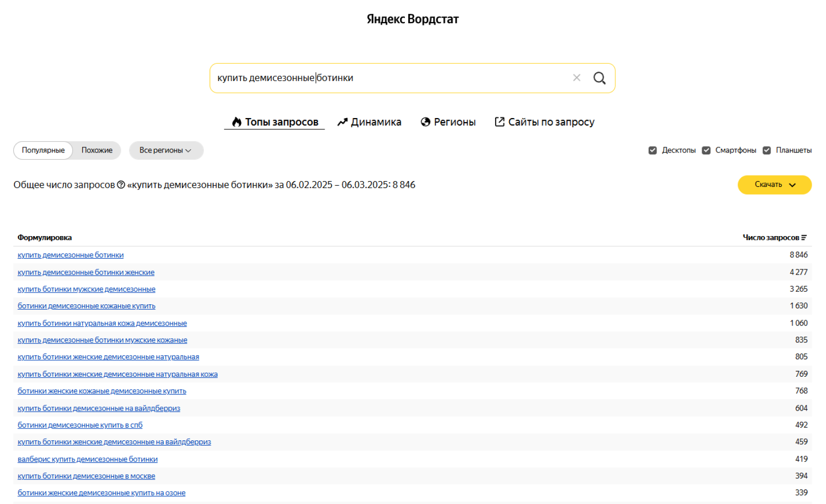The image size is (826, 504).
Task: Select the Популярные filter pill
Action: [43, 150]
